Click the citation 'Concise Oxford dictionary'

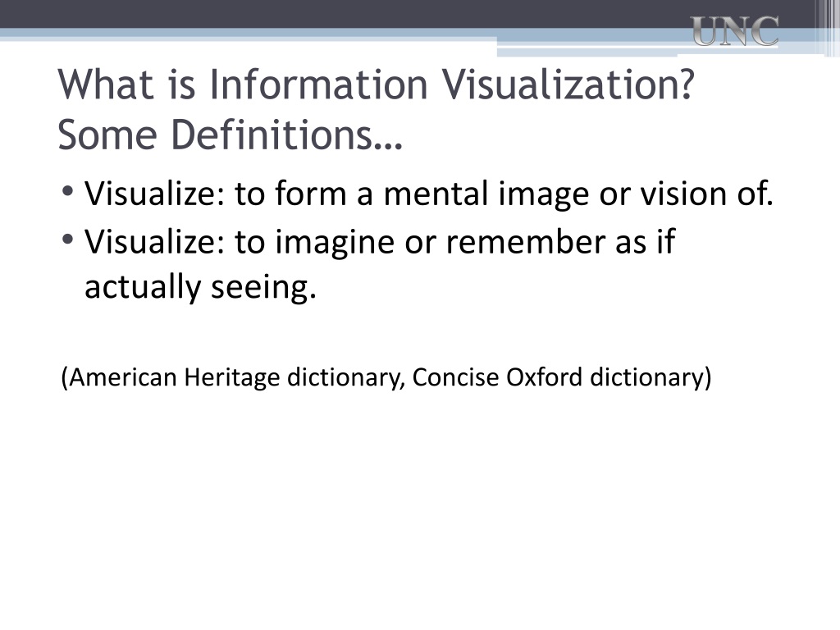coord(557,377)
